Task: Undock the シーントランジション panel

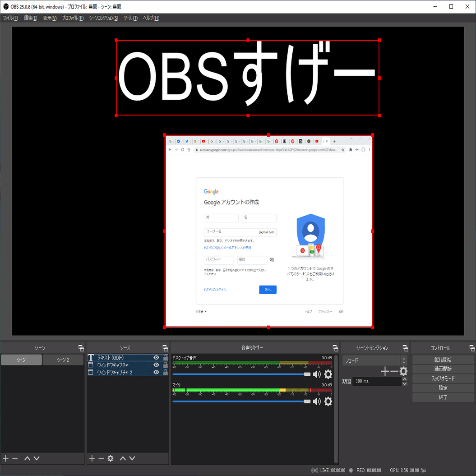Action: [405, 348]
